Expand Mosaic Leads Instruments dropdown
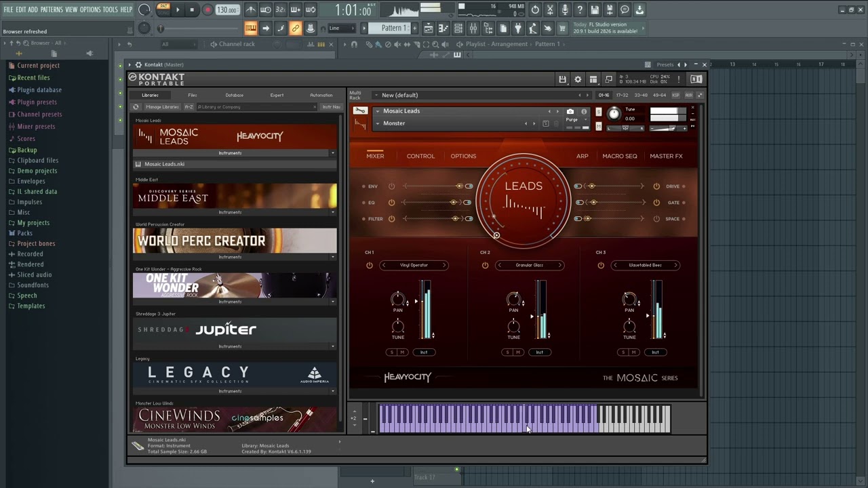Viewport: 868px width, 488px height. click(x=332, y=153)
